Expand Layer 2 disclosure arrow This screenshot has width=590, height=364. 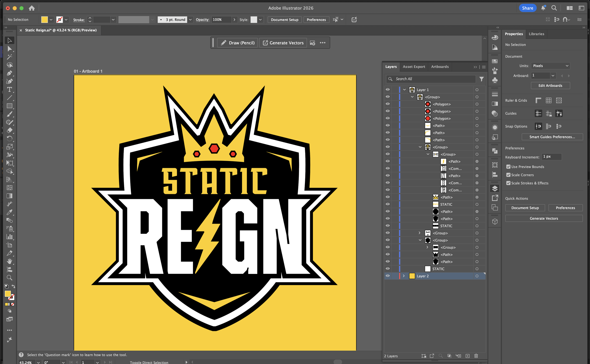tap(404, 276)
